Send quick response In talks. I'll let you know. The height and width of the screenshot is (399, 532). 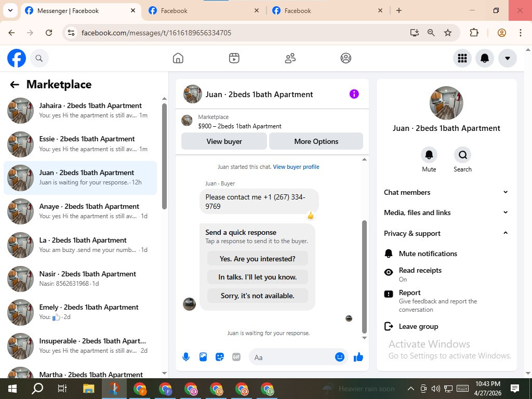click(258, 277)
